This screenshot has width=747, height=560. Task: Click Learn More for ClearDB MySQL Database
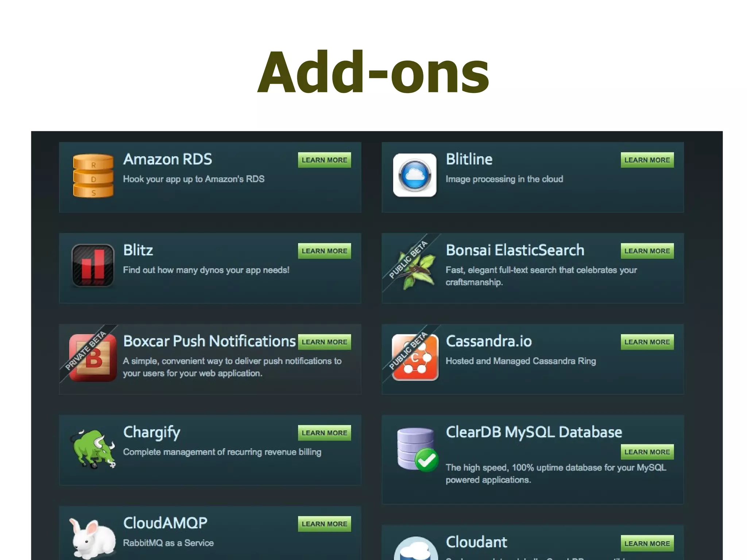point(647,452)
